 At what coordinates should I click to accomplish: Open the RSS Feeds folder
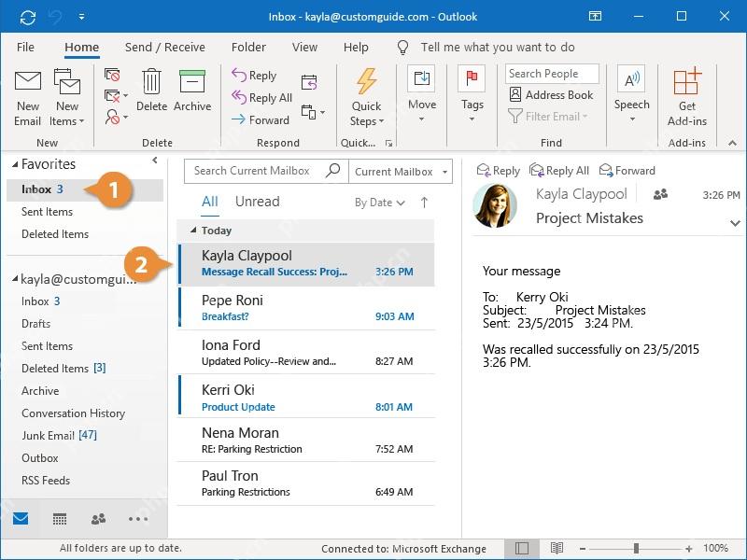point(45,480)
